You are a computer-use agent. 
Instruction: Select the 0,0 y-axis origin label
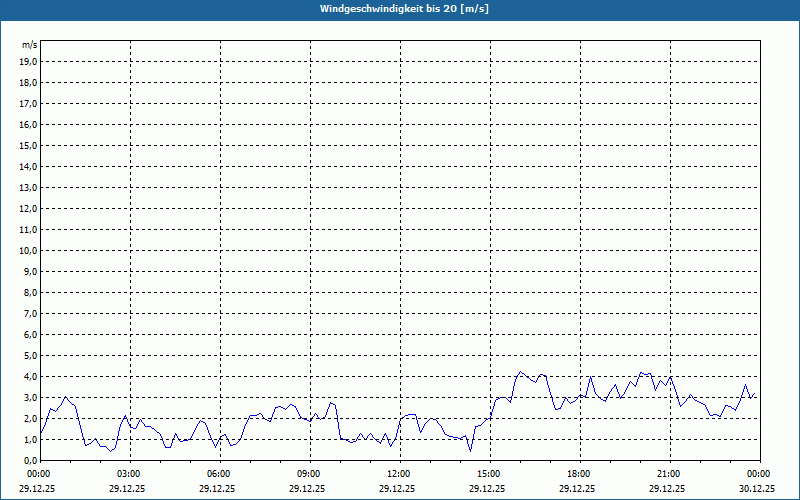click(x=30, y=460)
